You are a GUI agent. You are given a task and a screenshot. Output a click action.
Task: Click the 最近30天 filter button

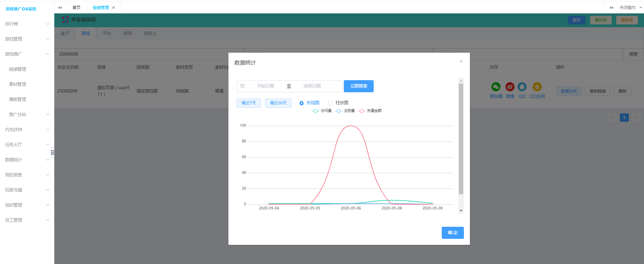[x=278, y=103]
